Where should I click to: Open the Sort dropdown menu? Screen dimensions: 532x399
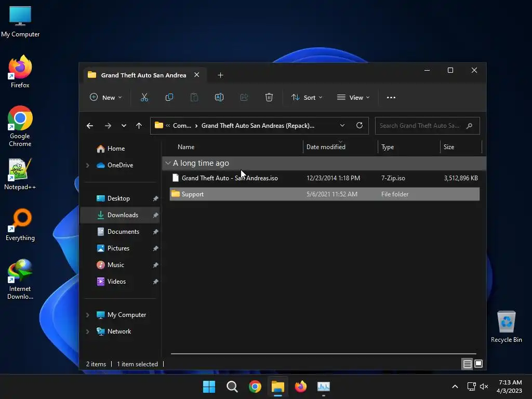pos(307,97)
